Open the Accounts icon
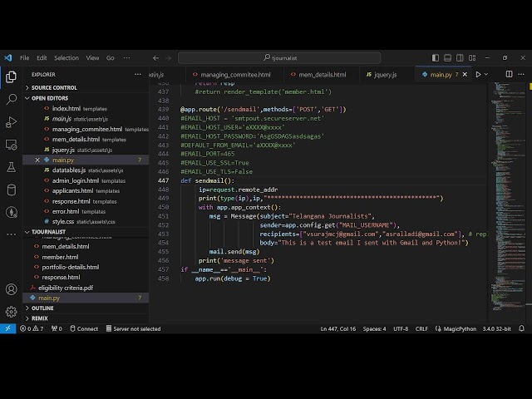 [x=11, y=289]
